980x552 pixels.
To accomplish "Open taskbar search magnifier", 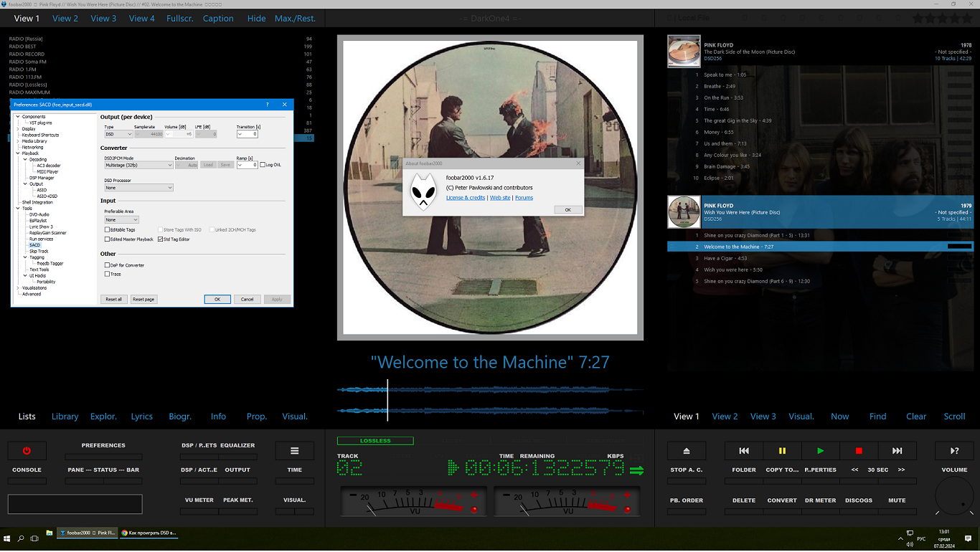I will [21, 538].
